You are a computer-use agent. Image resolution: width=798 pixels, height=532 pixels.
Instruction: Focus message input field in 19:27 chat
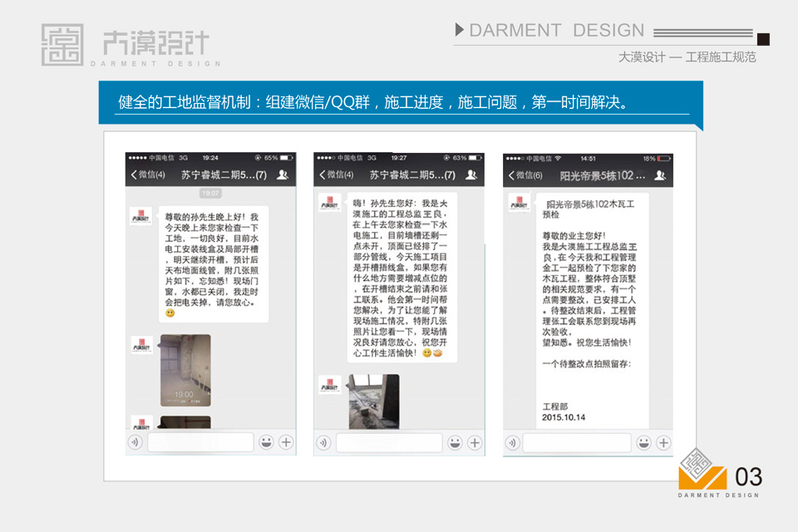point(389,442)
